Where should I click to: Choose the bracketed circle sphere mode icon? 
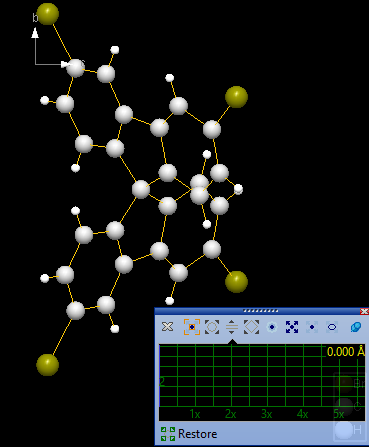tap(212, 327)
